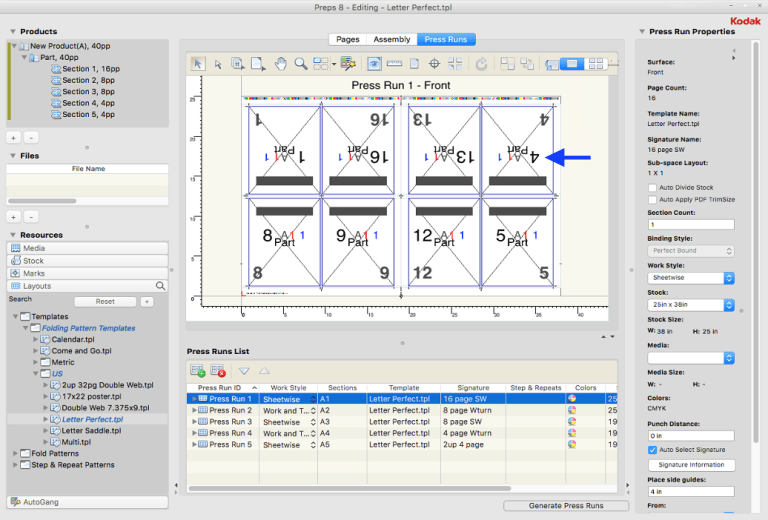Image resolution: width=768 pixels, height=520 pixels.
Task: Enable Auto Apply PDF TrimSize checkbox
Action: click(x=653, y=199)
